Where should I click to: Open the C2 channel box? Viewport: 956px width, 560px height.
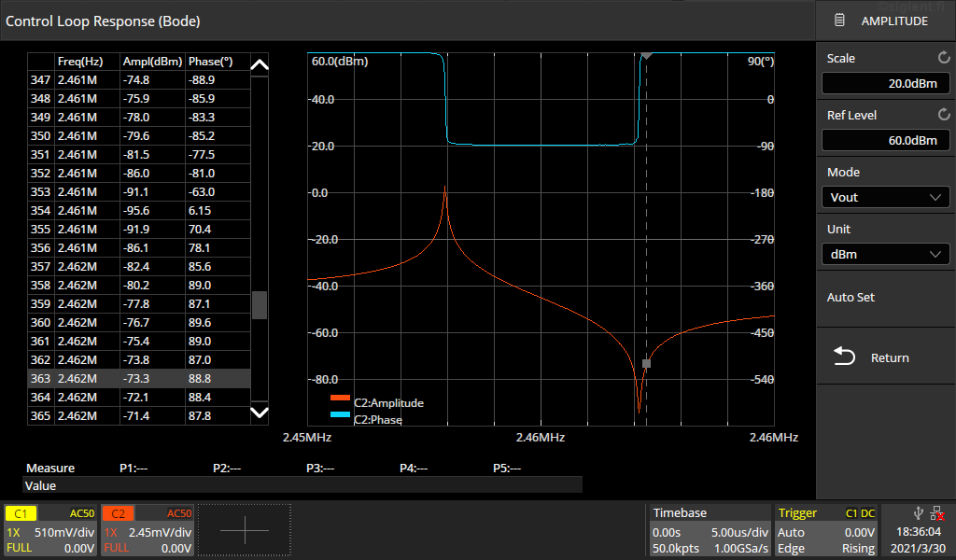coord(148,530)
